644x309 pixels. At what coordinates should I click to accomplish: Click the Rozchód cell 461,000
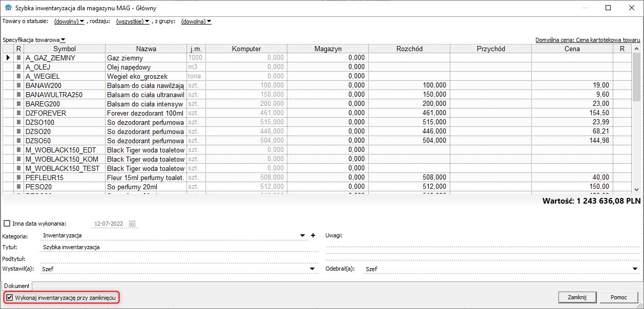(409, 113)
